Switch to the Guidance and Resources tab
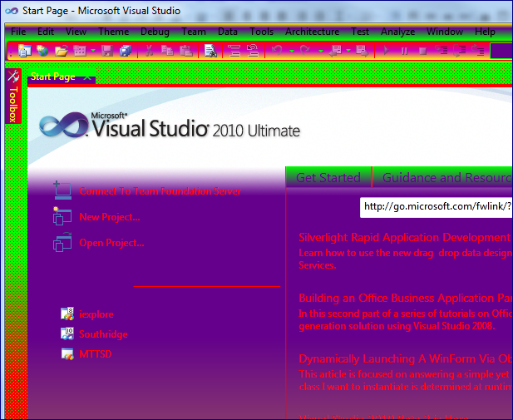513x420 pixels. click(443, 177)
